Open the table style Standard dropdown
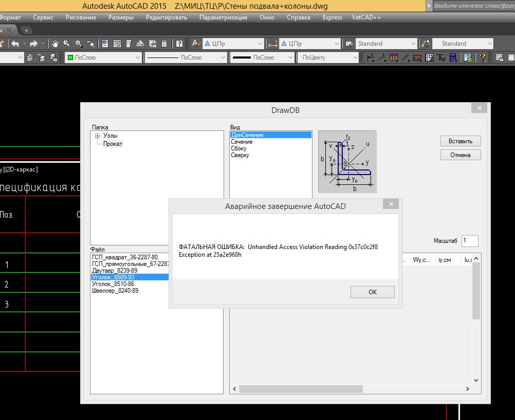Viewport: 515px width, 420px height. click(x=387, y=44)
